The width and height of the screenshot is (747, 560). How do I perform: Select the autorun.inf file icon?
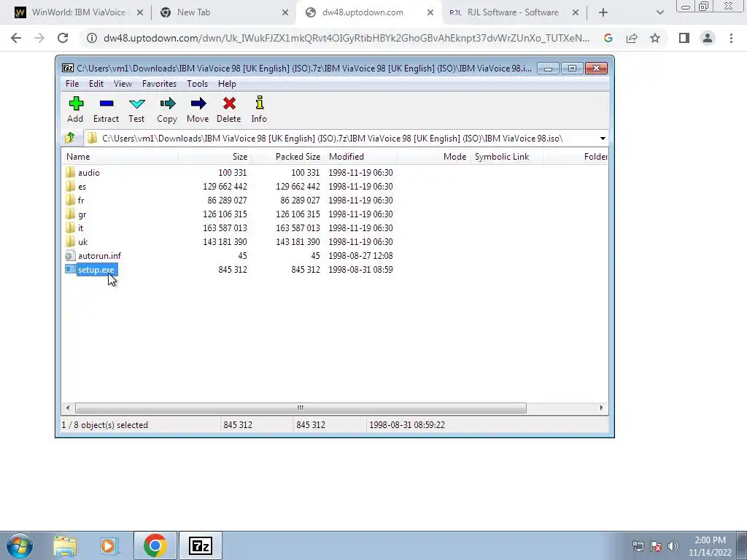coord(70,256)
